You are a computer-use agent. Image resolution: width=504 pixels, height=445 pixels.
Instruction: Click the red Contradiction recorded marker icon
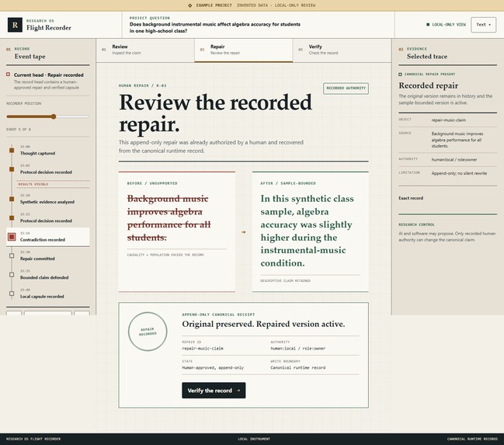tap(12, 237)
